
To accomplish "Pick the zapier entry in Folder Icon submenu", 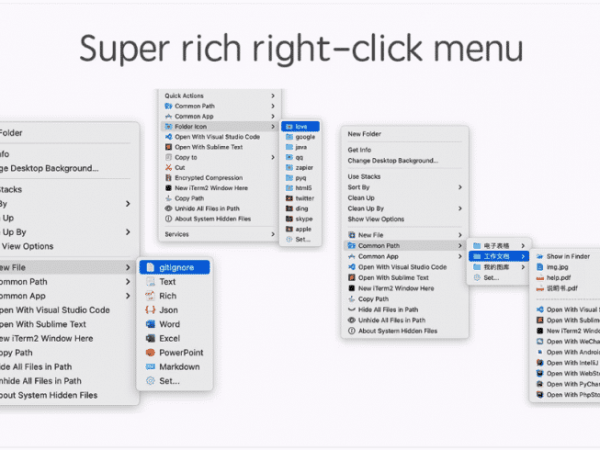I will pyautogui.click(x=301, y=168).
